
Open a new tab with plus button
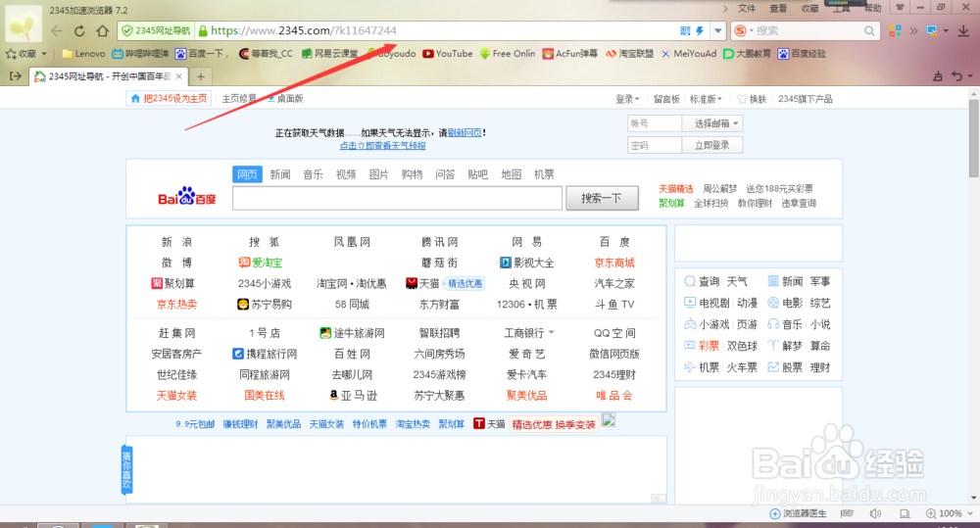[x=201, y=76]
